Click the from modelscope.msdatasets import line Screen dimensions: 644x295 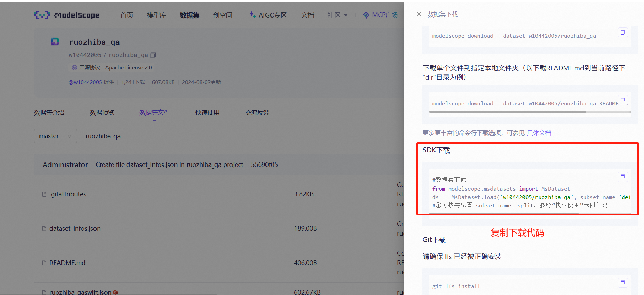(x=501, y=189)
